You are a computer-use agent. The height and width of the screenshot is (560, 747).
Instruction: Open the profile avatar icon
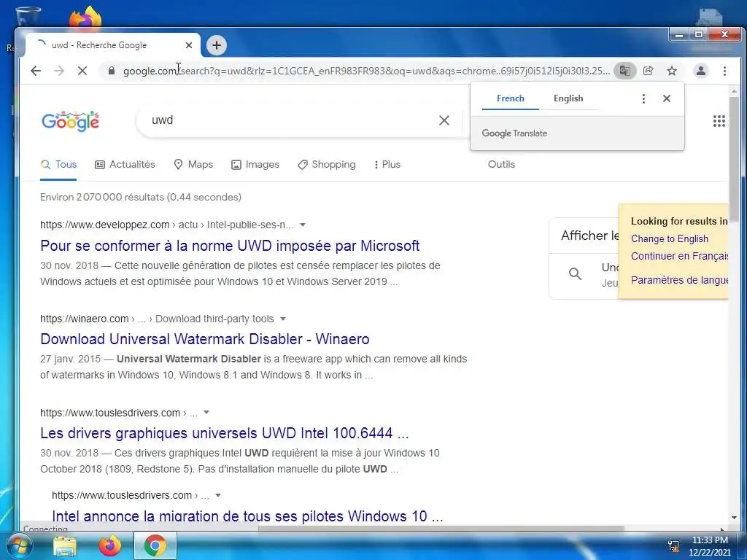pyautogui.click(x=701, y=71)
